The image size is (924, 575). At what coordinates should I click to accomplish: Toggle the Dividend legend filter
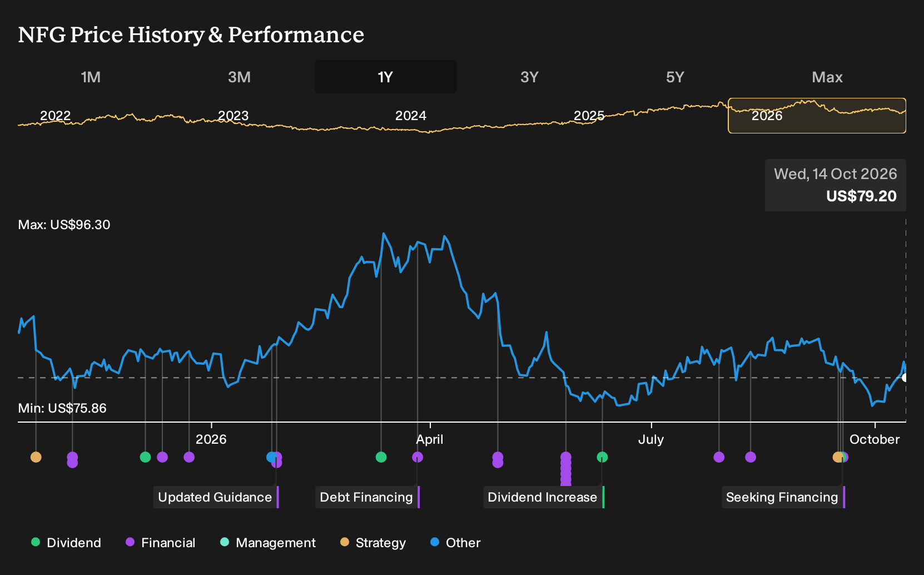66,543
